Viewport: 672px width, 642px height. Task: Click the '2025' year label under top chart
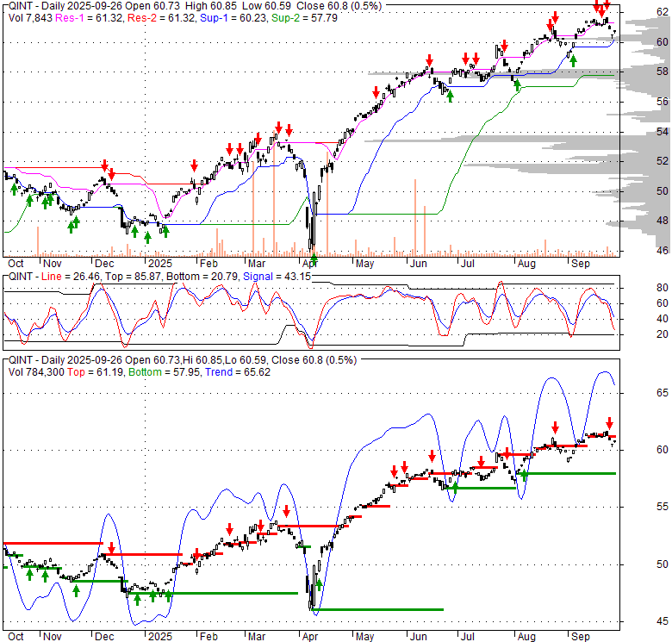(160, 264)
